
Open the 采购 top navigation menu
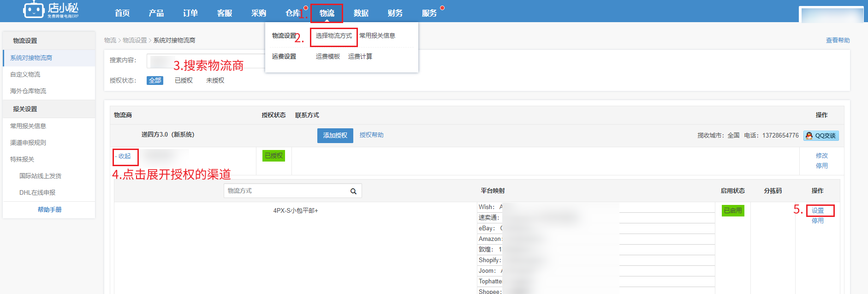[259, 13]
